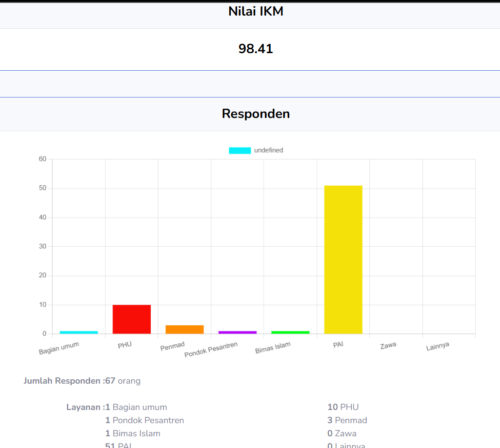This screenshot has width=500, height=448.
Task: Click '10 PHU' in the Layanan list
Action: click(343, 407)
